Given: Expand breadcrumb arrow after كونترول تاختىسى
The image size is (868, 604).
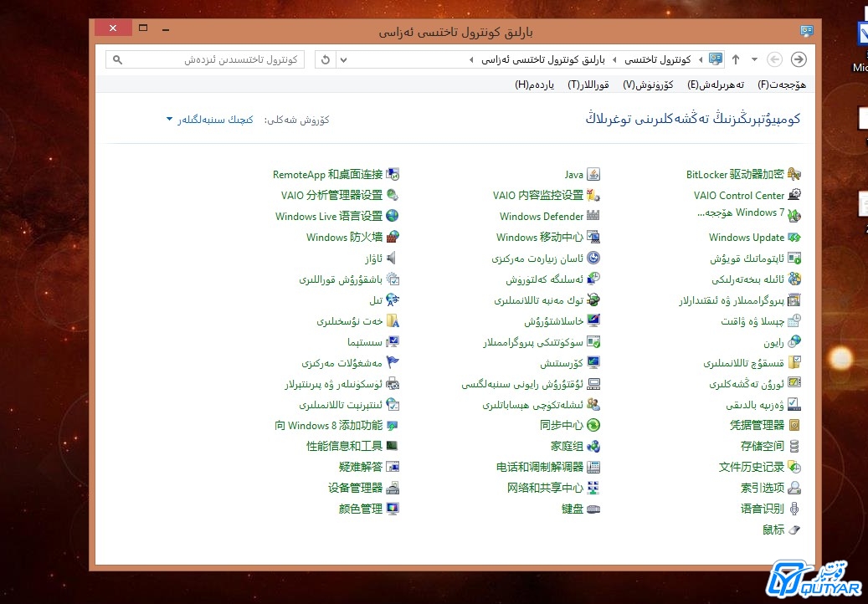Looking at the screenshot, I should (614, 59).
